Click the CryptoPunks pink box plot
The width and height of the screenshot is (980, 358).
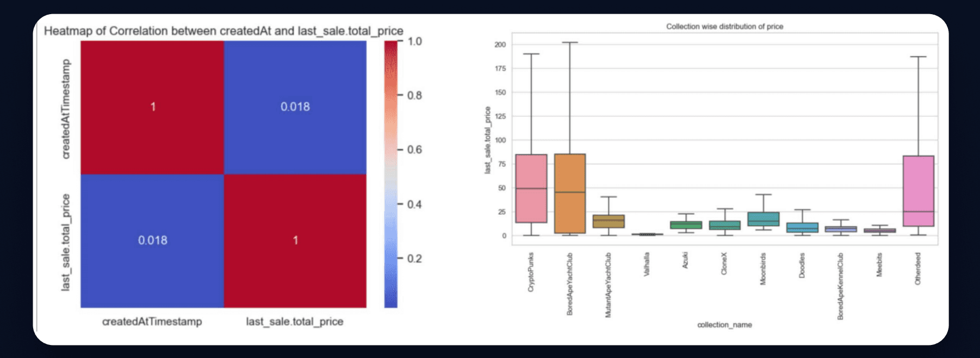(531, 188)
